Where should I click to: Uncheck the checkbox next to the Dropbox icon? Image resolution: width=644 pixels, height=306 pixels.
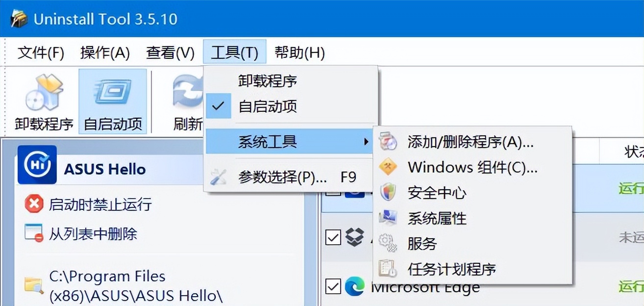tap(333, 237)
